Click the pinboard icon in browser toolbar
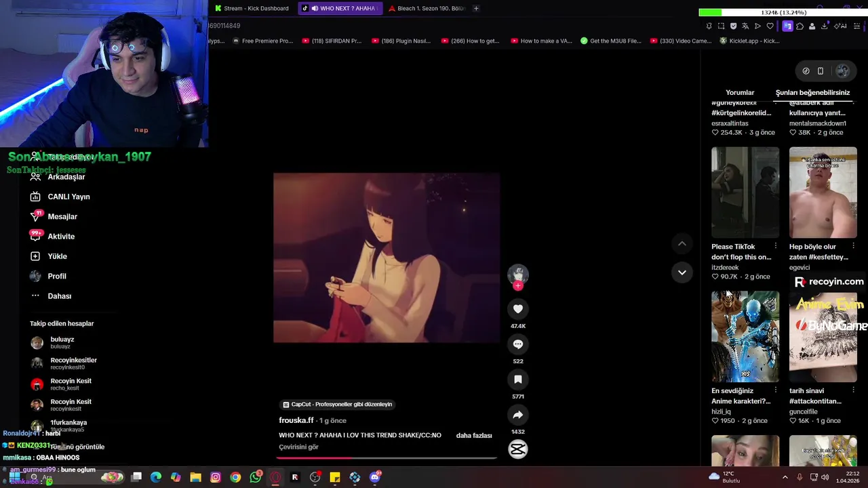868x488 pixels. pos(709,26)
